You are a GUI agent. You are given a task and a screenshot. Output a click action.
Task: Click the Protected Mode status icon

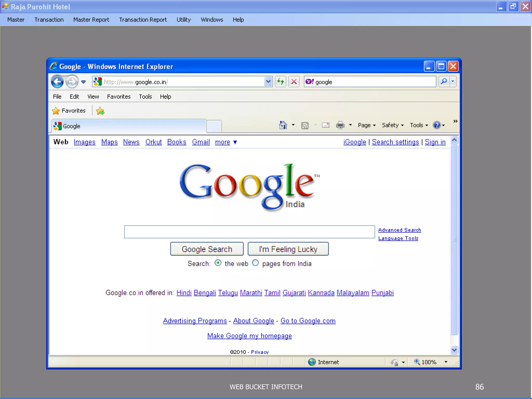pyautogui.click(x=395, y=362)
